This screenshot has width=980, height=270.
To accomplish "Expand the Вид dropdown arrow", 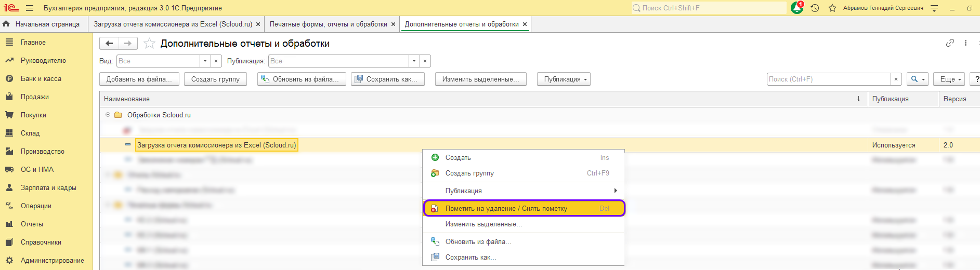I will click(x=205, y=61).
